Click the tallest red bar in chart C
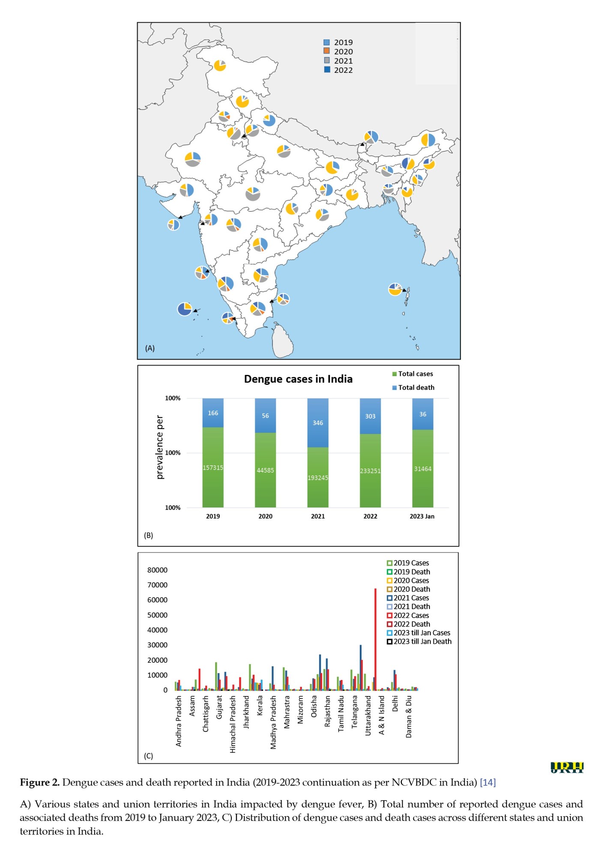 pos(375,638)
